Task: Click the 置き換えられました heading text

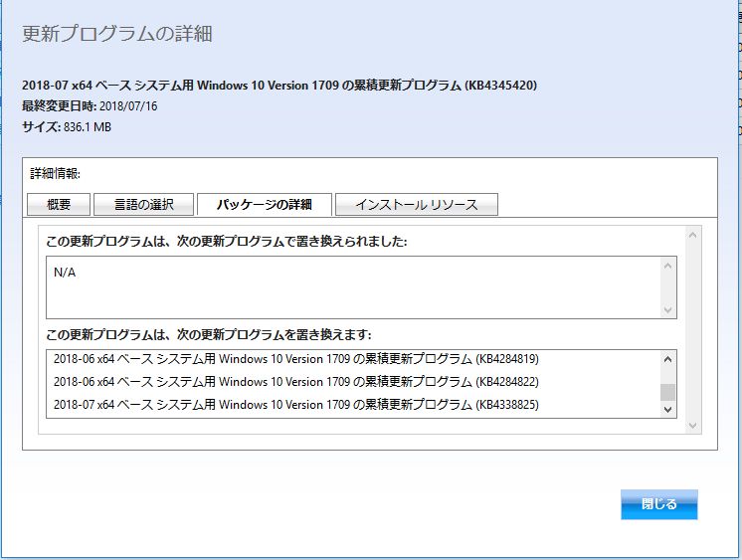Action: 226,242
